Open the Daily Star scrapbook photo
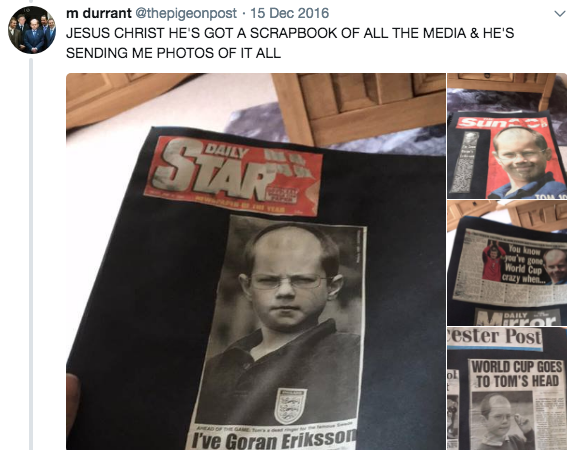The width and height of the screenshot is (567, 450). click(x=256, y=262)
